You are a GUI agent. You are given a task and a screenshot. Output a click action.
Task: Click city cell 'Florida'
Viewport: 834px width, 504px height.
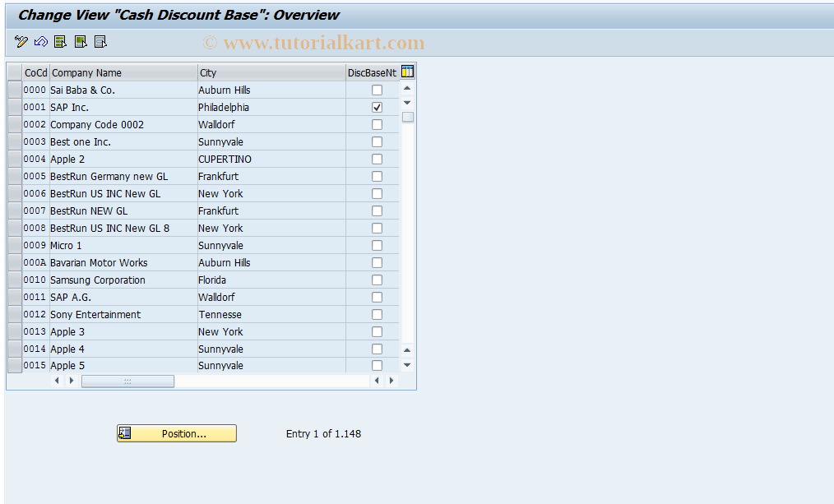click(271, 280)
